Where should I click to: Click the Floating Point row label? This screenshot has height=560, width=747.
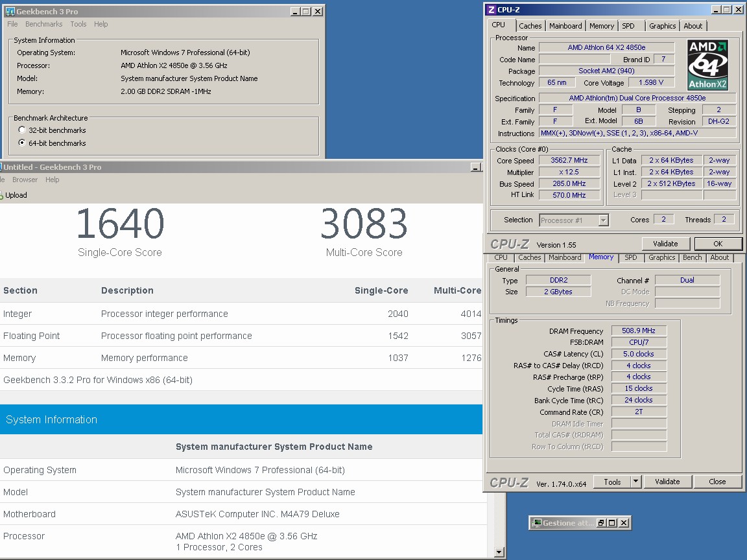tap(31, 336)
